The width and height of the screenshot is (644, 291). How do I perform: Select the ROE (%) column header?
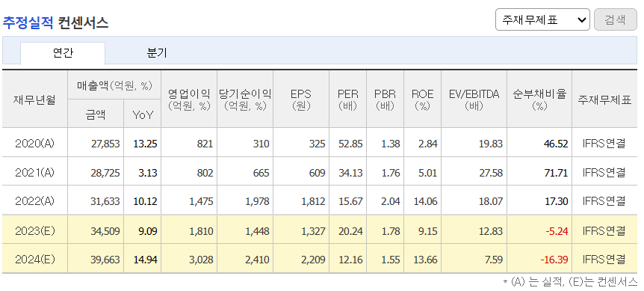tap(423, 99)
